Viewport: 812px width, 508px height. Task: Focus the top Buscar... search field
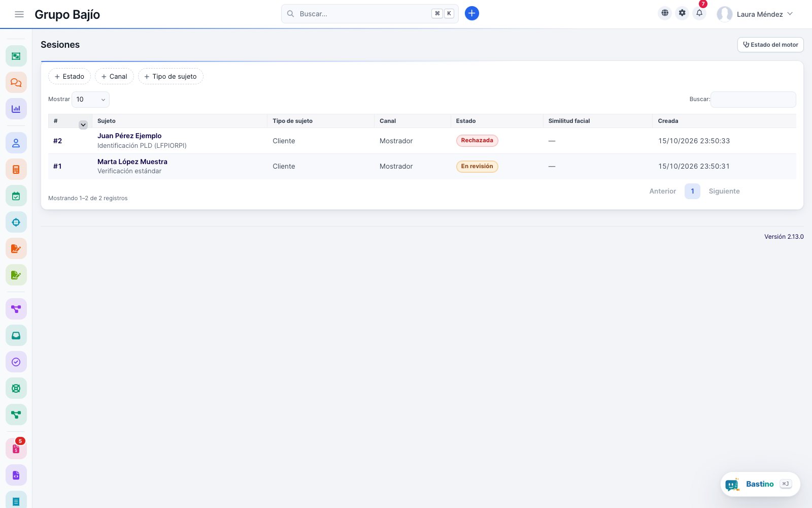pos(370,14)
